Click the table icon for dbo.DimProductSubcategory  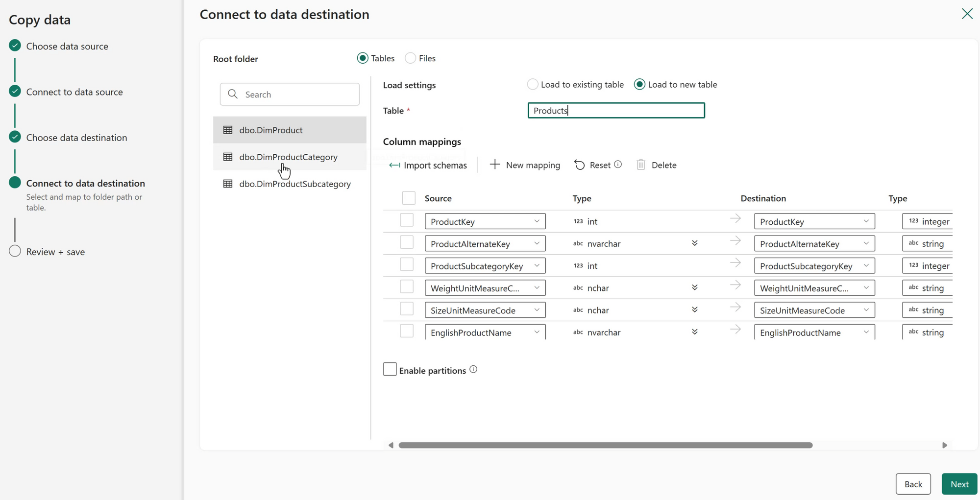pyautogui.click(x=228, y=184)
